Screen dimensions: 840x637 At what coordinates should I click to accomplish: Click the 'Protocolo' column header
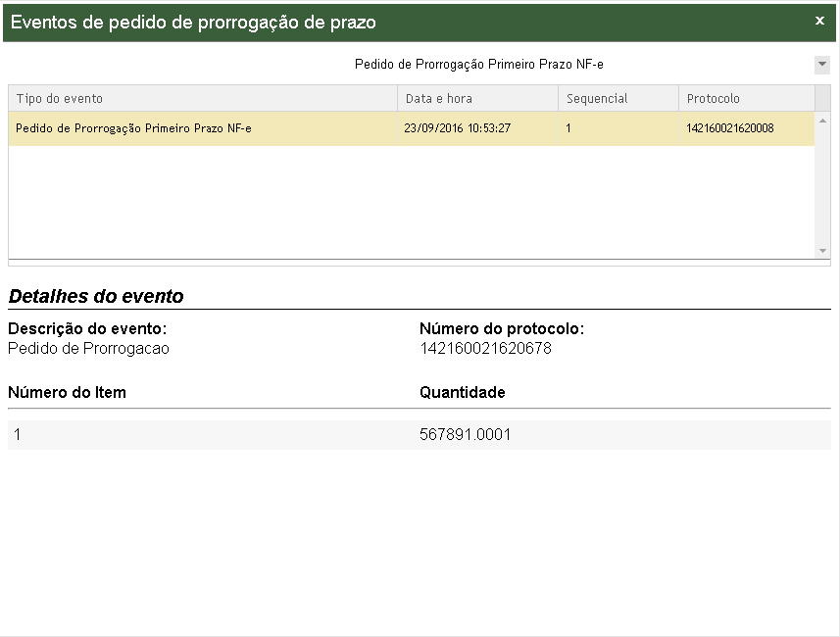(x=747, y=99)
